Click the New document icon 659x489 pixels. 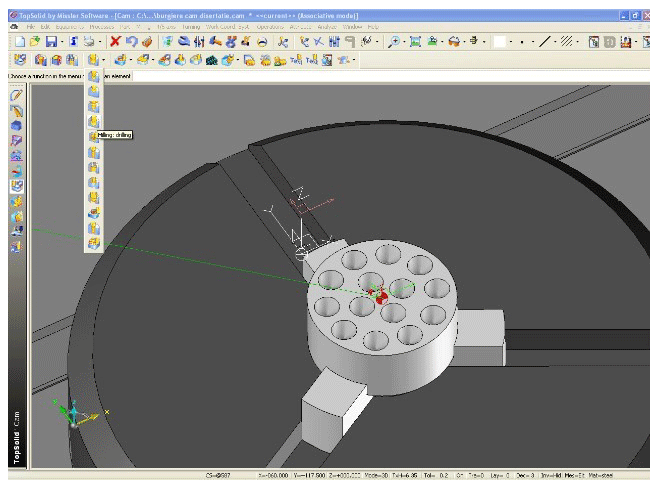(x=20, y=42)
